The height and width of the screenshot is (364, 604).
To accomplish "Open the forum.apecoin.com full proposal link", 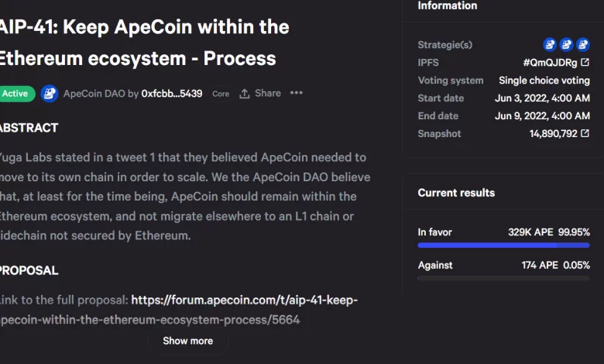I will (179, 310).
